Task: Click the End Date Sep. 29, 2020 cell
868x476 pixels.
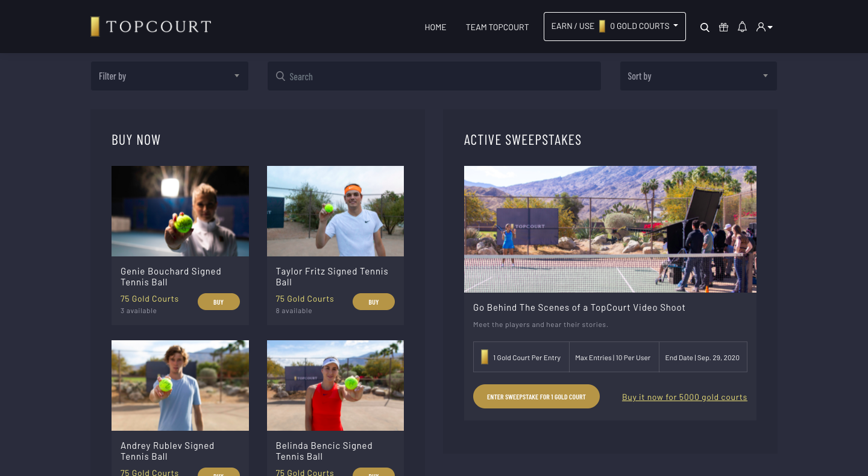Action: pos(702,357)
